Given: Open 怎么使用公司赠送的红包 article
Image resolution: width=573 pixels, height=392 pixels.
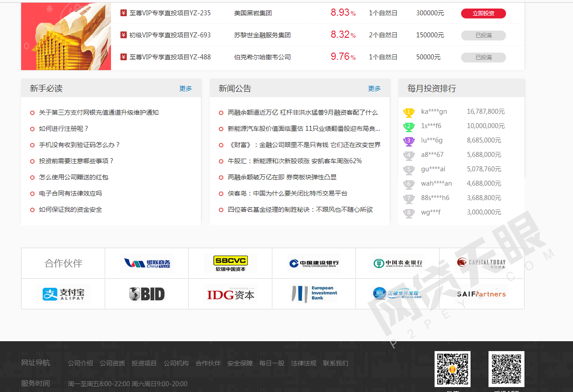Looking at the screenshot, I should [x=74, y=177].
